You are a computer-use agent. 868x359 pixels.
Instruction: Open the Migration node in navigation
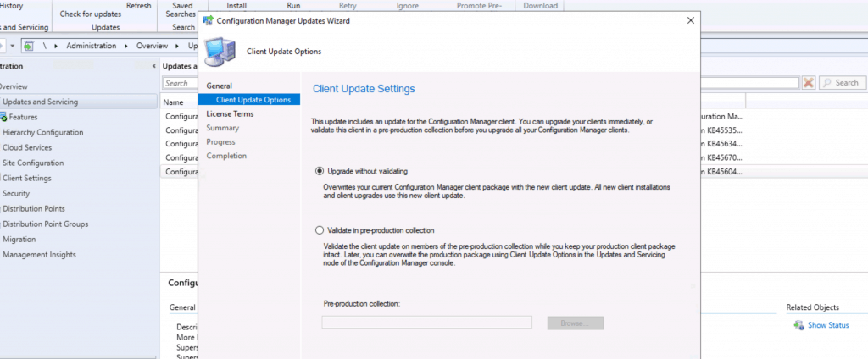pos(19,240)
